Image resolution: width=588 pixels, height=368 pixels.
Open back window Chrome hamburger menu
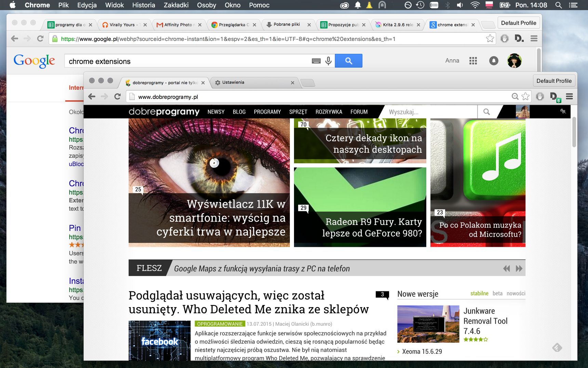tap(534, 38)
